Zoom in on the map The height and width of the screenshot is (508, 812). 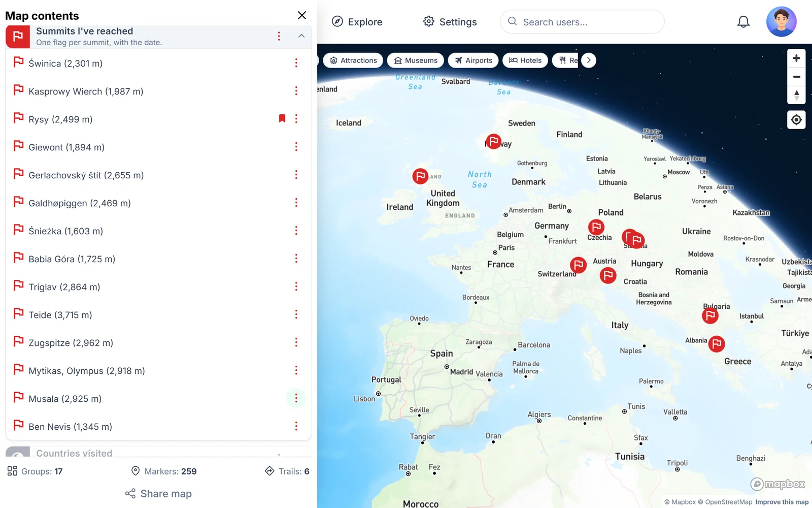coord(796,58)
